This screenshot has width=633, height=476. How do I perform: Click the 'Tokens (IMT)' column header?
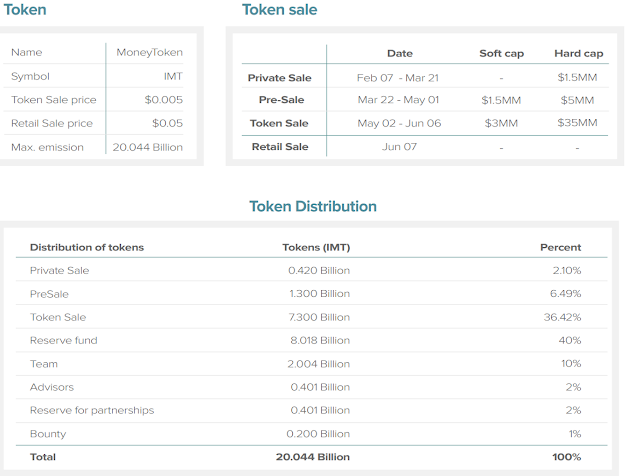pyautogui.click(x=316, y=247)
